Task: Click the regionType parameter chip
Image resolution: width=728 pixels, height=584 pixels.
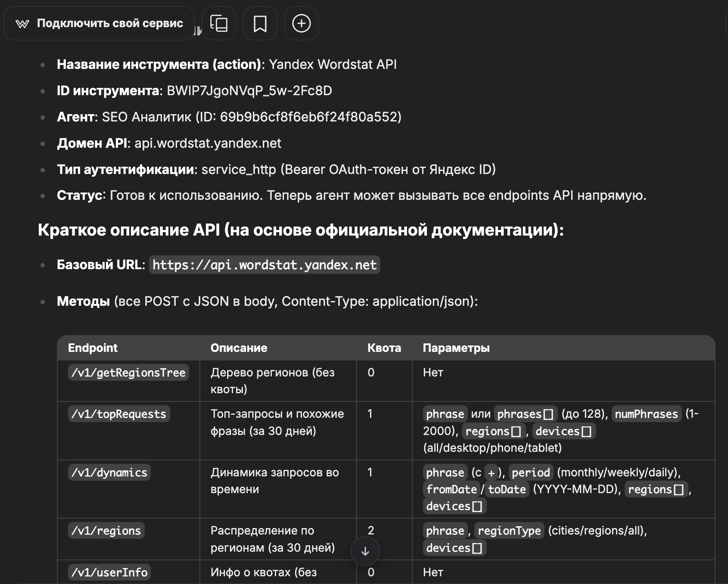Action: [x=509, y=531]
